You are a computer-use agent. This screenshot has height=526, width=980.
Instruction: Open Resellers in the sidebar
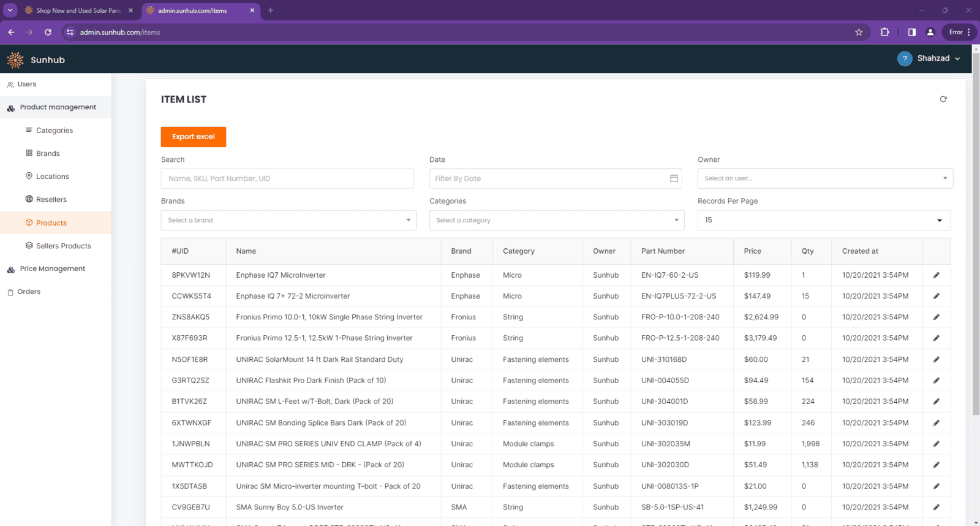pyautogui.click(x=55, y=199)
